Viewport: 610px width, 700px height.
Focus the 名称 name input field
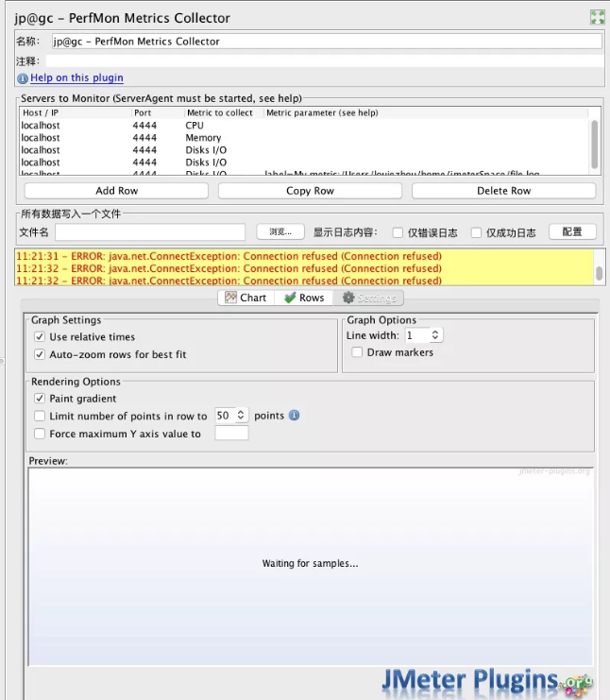327,42
